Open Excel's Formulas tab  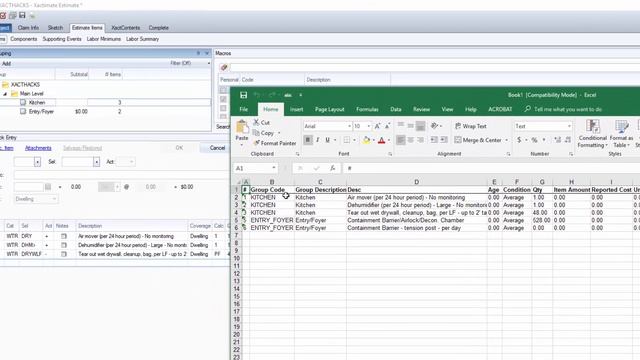367,109
